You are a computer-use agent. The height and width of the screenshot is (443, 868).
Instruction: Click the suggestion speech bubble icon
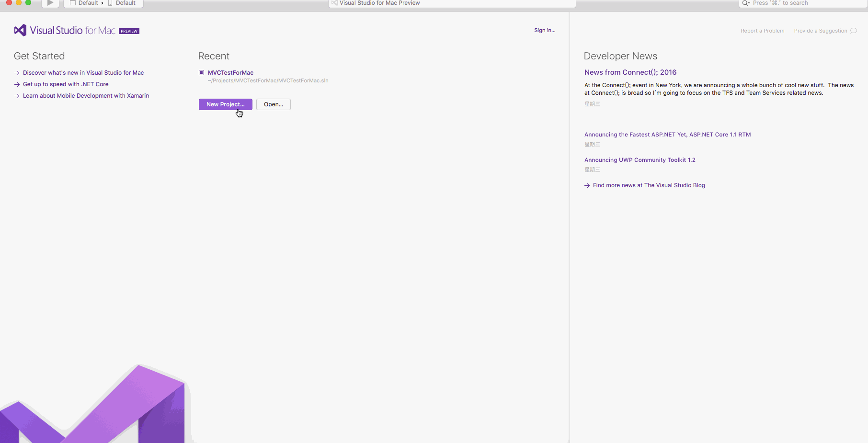tap(854, 31)
